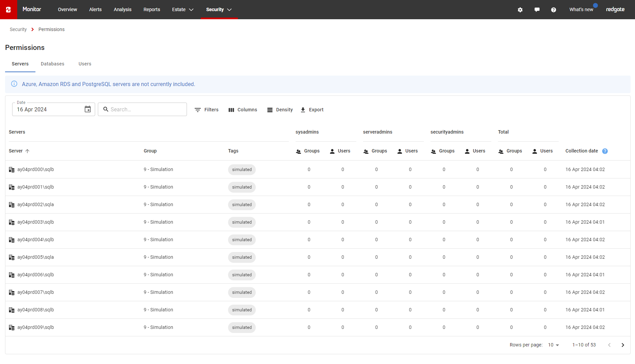Screen dimensions: 635x364
Task: Click the Redgate Monitor logo icon
Action: [8, 9]
